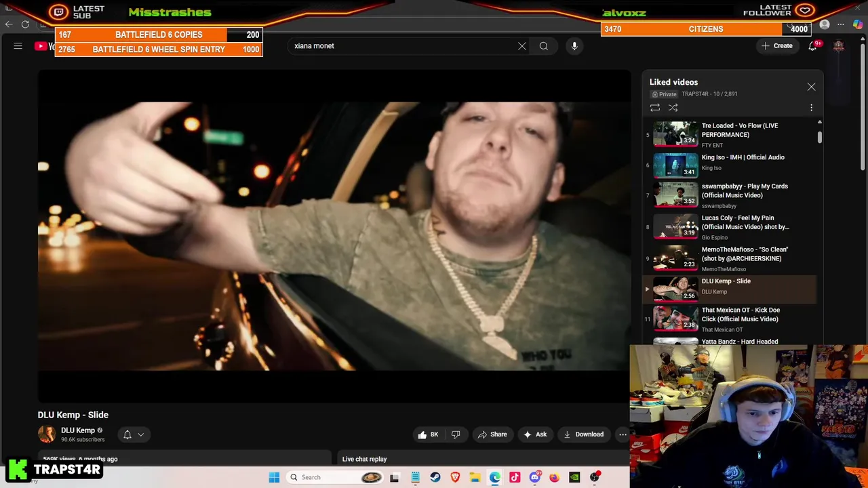Dislike the video
The height and width of the screenshot is (488, 868).
pos(456,434)
